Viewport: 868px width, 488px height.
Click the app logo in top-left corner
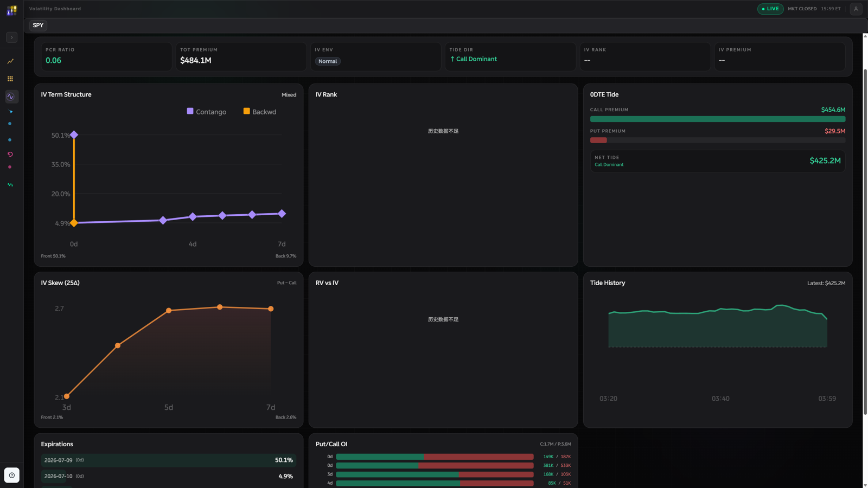[x=12, y=10]
